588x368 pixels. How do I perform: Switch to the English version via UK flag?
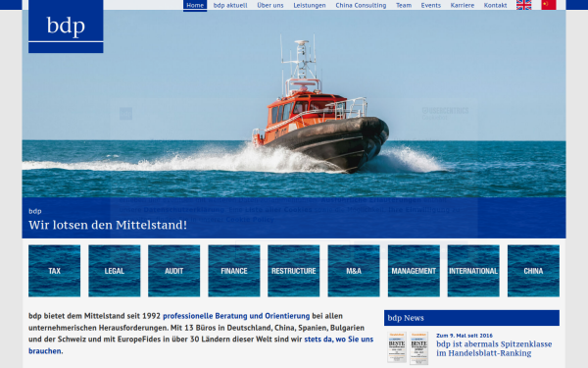click(x=523, y=5)
